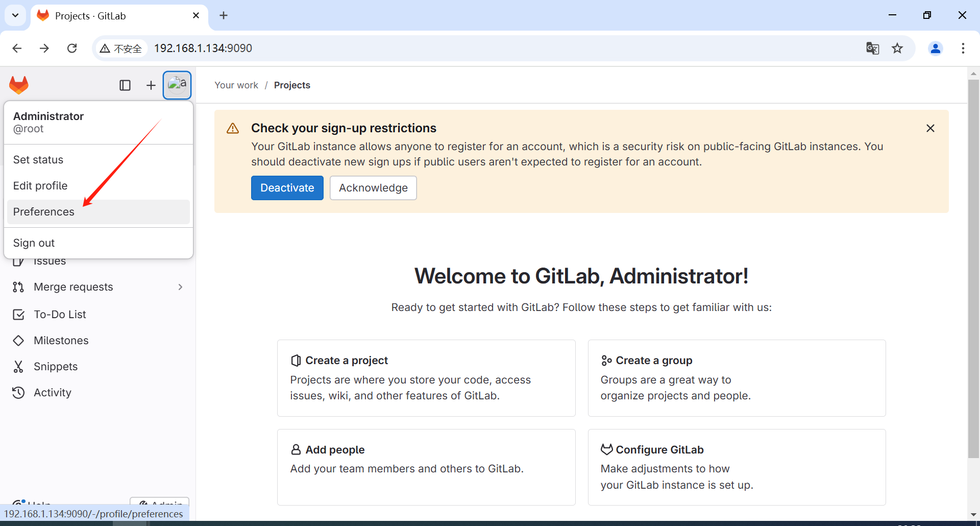Click the page vertical scrollbar
Image resolution: width=980 pixels, height=526 pixels.
973,269
